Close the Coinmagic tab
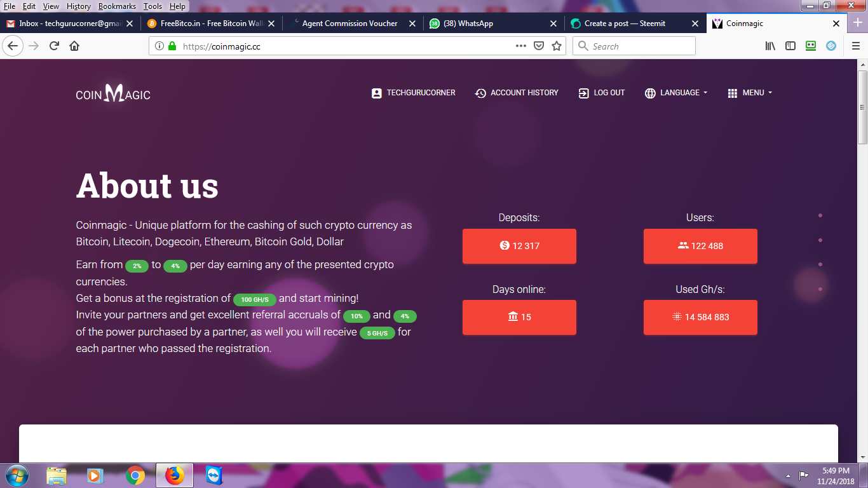The height and width of the screenshot is (488, 868). [836, 24]
